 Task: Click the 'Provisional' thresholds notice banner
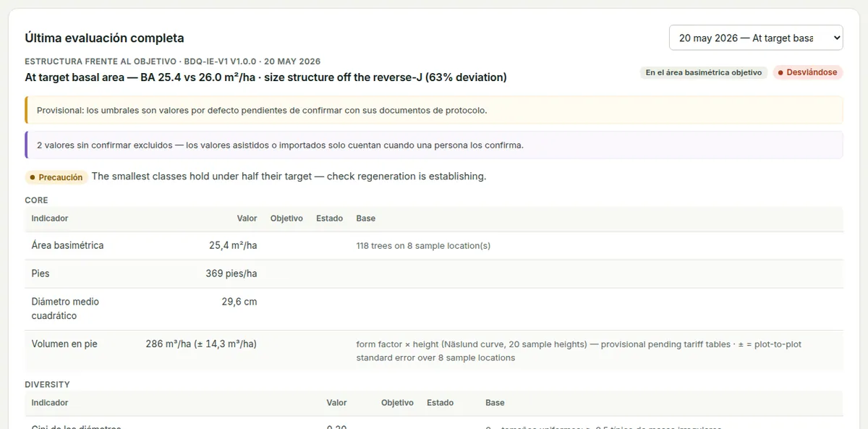pyautogui.click(x=434, y=110)
